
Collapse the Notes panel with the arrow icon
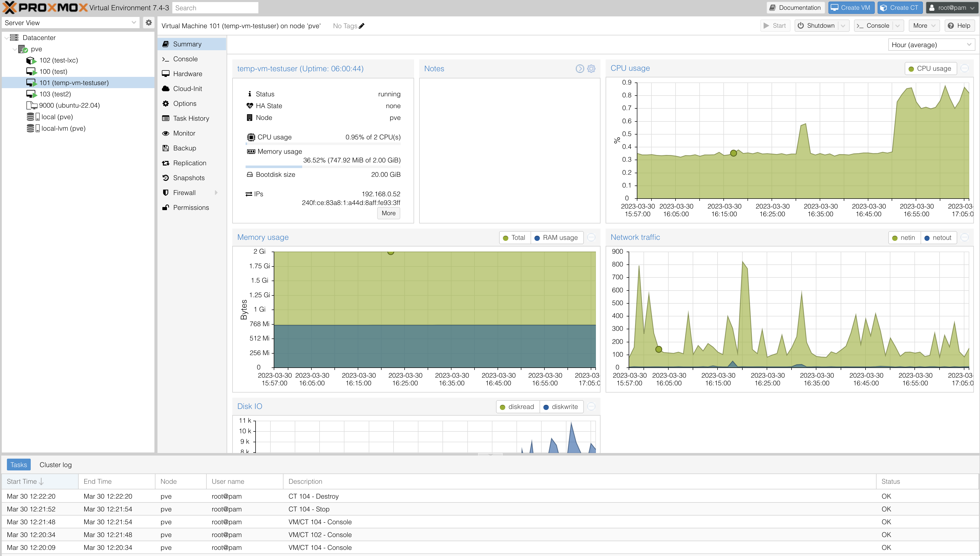[x=580, y=69]
